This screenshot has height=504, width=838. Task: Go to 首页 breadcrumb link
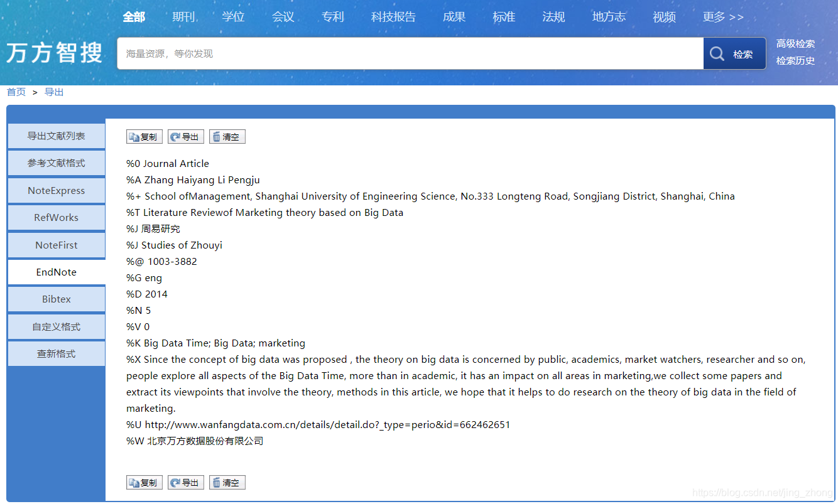coord(16,92)
